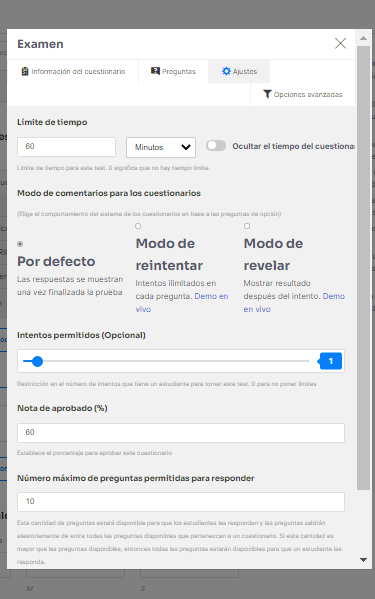The image size is (375, 599).
Task: Click the Nota de aprobado (%) label
Action: 62,408
